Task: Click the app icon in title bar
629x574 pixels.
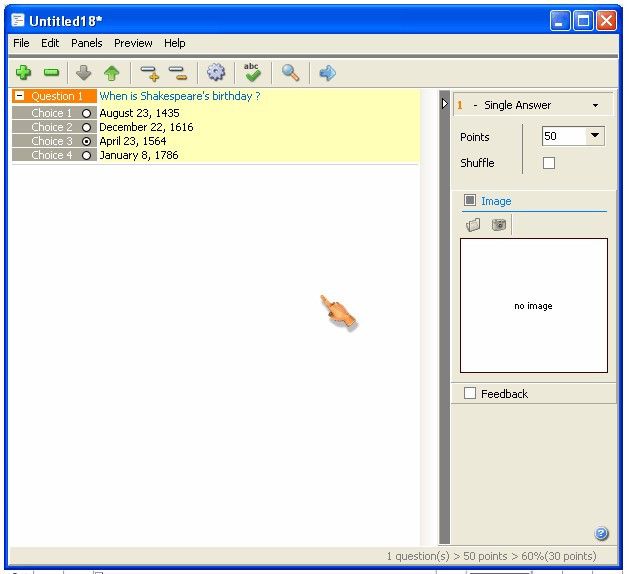Action: click(x=18, y=20)
